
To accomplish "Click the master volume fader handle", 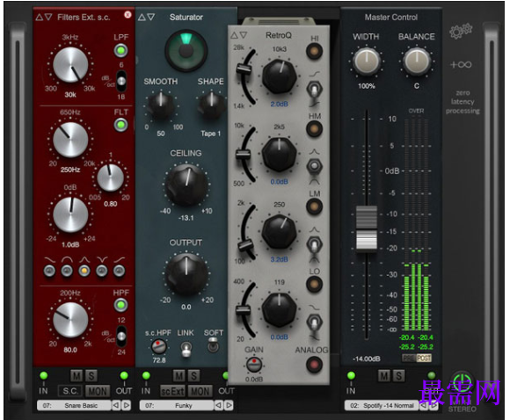I will [367, 228].
